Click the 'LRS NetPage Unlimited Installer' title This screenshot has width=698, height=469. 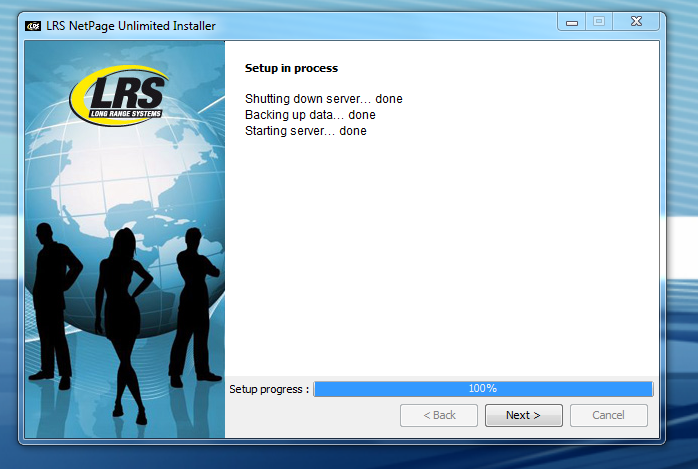[131, 26]
